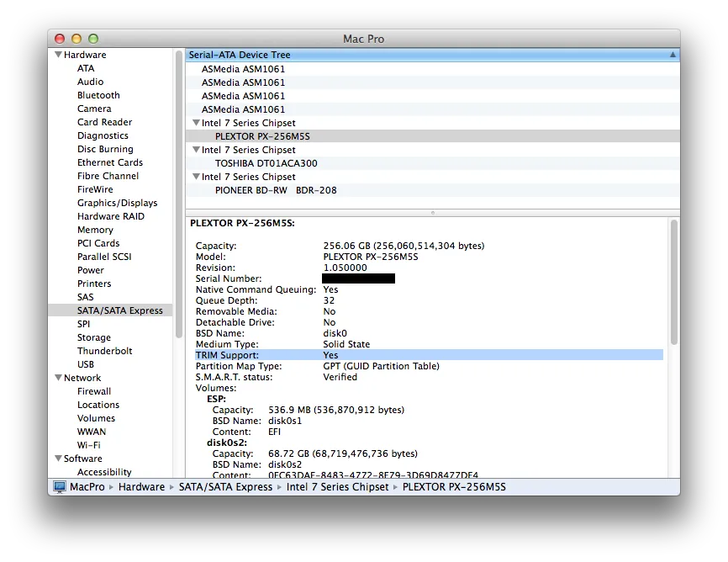Click the sidebar vertical scrollbar
Image resolution: width=728 pixels, height=562 pixels.
(179, 194)
